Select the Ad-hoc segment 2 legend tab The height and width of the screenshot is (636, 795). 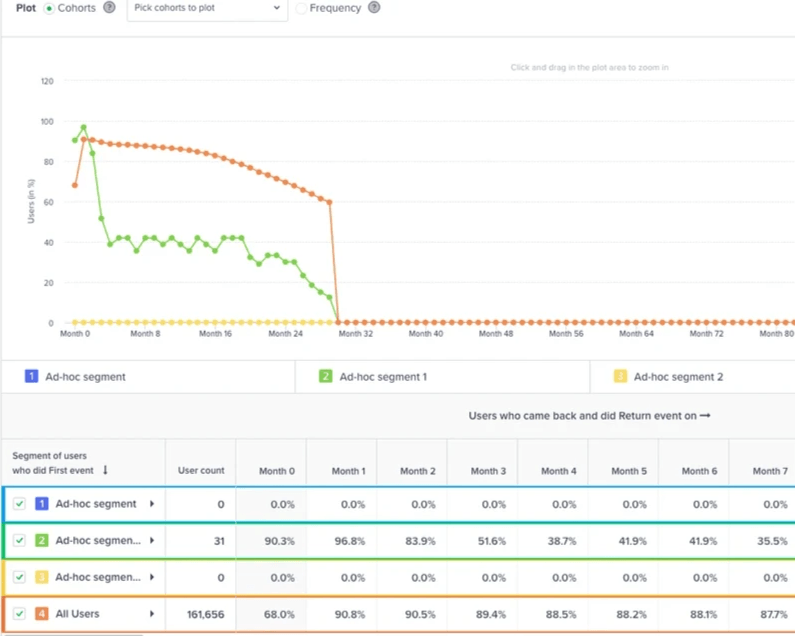tap(693, 377)
